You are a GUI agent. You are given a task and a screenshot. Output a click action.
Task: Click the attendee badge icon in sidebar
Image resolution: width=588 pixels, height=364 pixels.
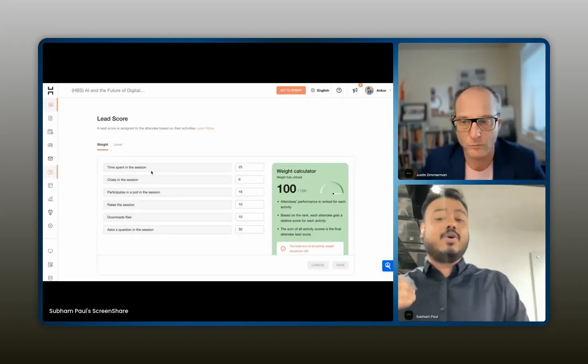(x=50, y=145)
